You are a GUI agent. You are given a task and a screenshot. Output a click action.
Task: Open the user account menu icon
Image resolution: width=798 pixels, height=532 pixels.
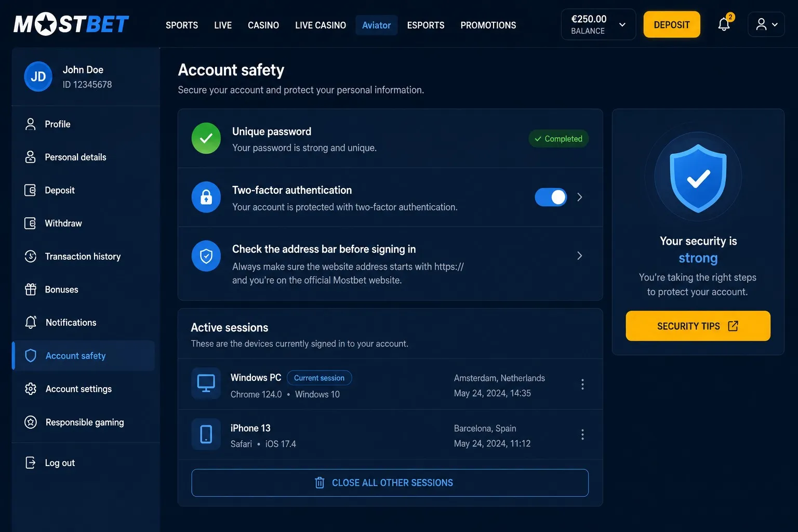pos(766,24)
